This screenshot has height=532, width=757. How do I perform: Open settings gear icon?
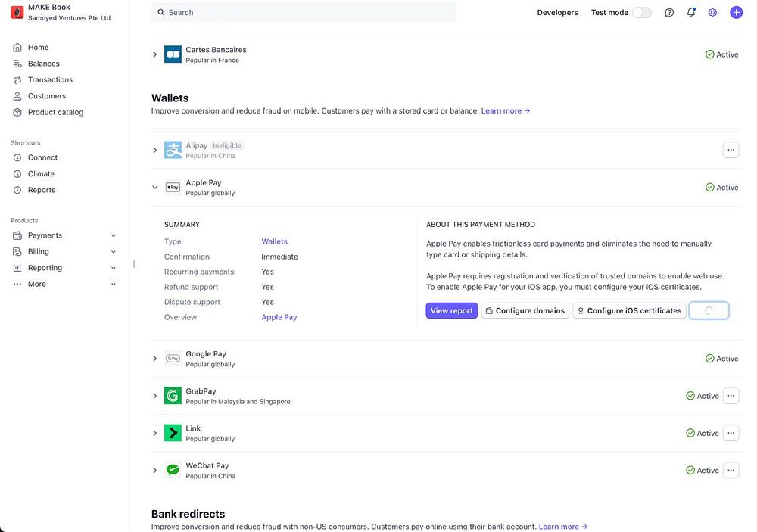click(x=712, y=13)
